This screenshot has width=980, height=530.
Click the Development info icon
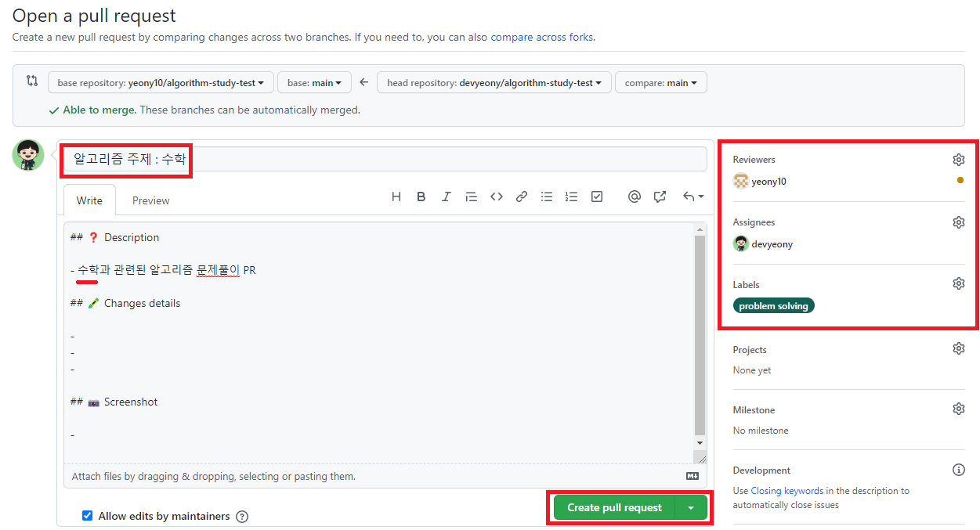coord(959,470)
